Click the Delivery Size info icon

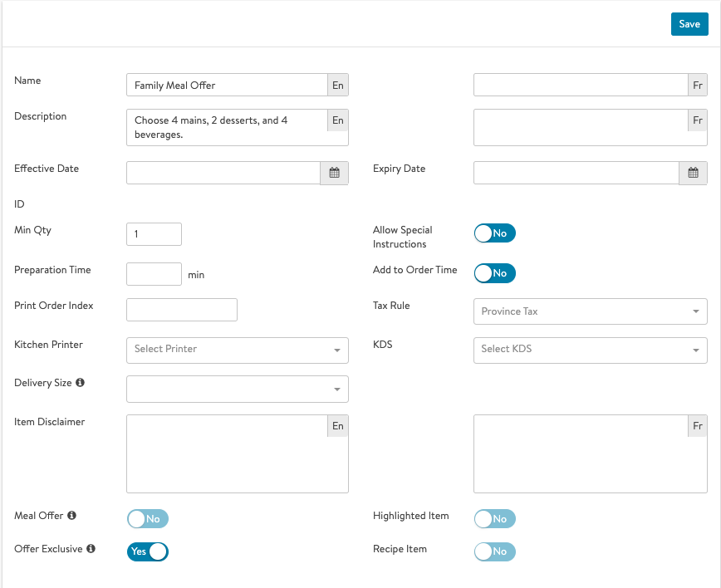(x=80, y=383)
